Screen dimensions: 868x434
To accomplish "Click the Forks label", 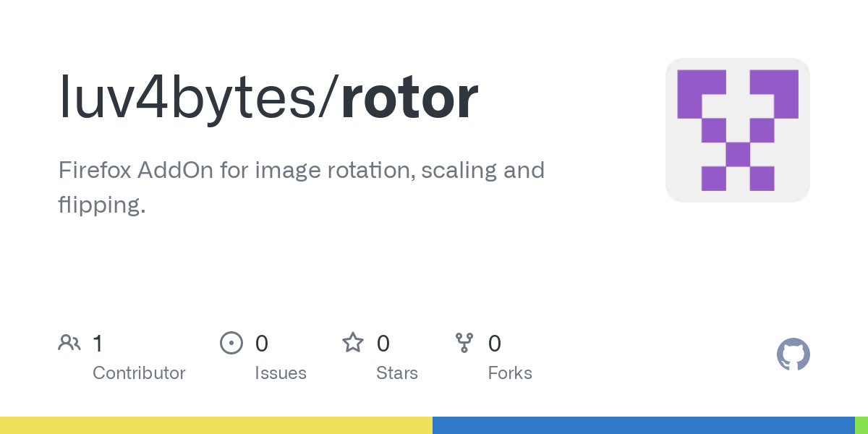I will coord(510,373).
